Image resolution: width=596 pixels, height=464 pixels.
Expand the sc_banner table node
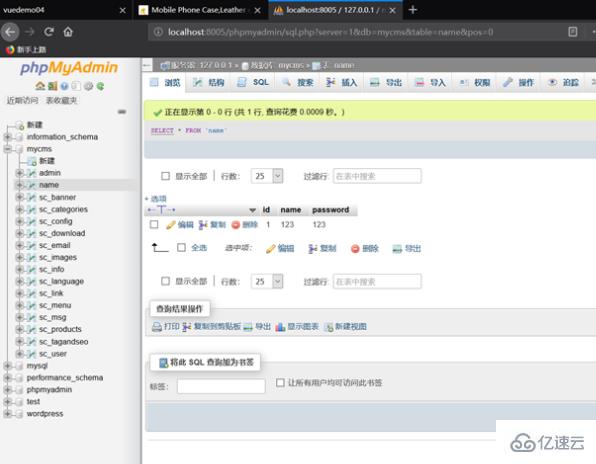(x=19, y=197)
